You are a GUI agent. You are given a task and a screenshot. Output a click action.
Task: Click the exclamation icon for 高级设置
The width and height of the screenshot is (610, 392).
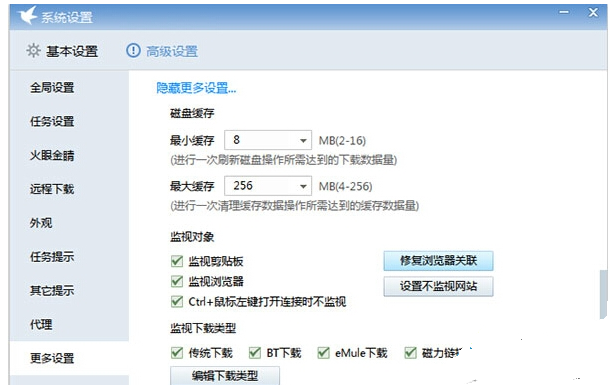pos(133,51)
